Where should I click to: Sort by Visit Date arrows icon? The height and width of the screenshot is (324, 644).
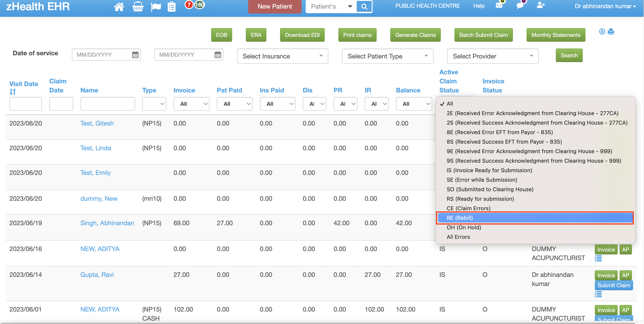tap(13, 92)
